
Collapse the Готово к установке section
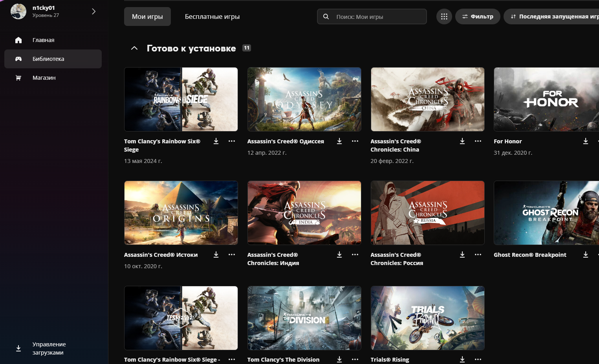(134, 48)
